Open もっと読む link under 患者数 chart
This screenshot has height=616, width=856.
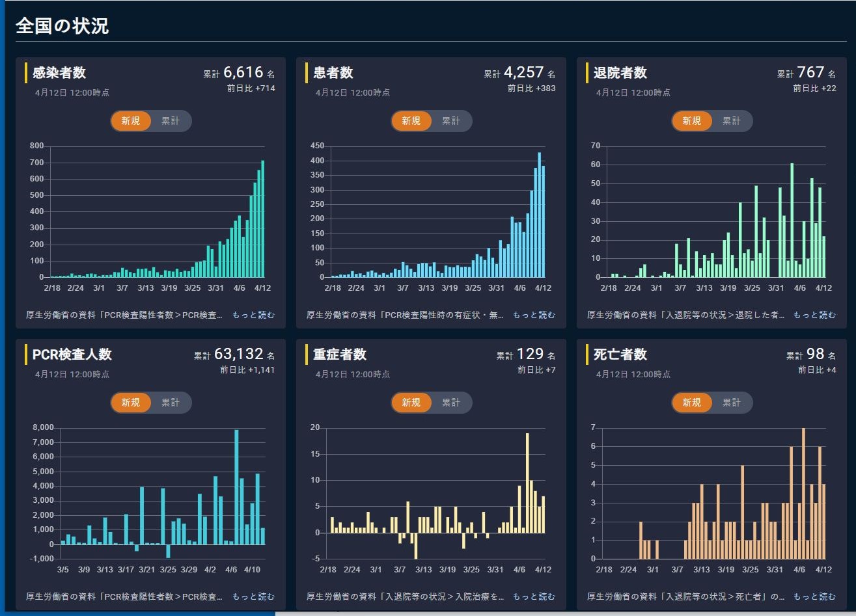(534, 315)
